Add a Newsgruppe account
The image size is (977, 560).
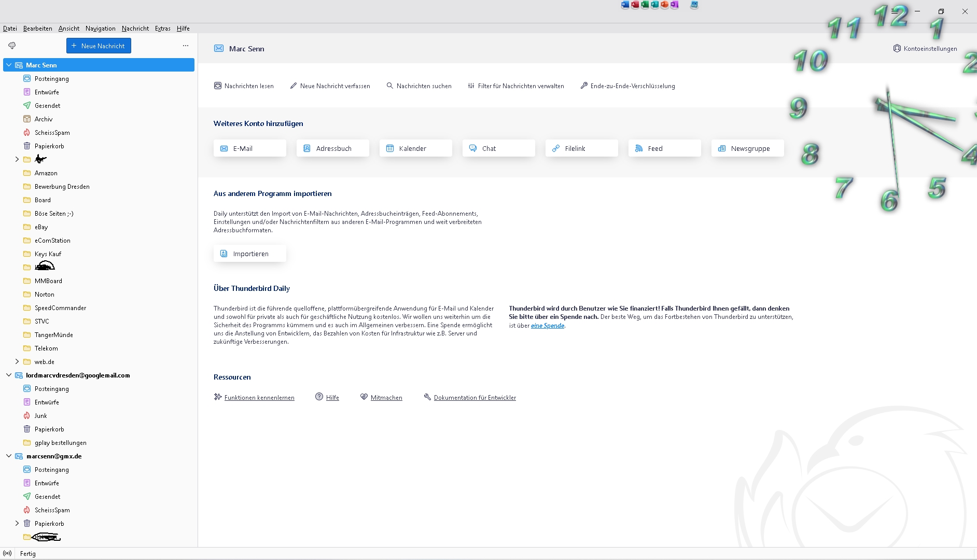748,148
